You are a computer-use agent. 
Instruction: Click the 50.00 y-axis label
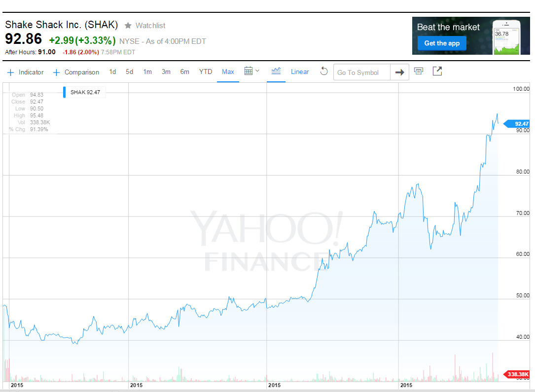[x=522, y=295]
